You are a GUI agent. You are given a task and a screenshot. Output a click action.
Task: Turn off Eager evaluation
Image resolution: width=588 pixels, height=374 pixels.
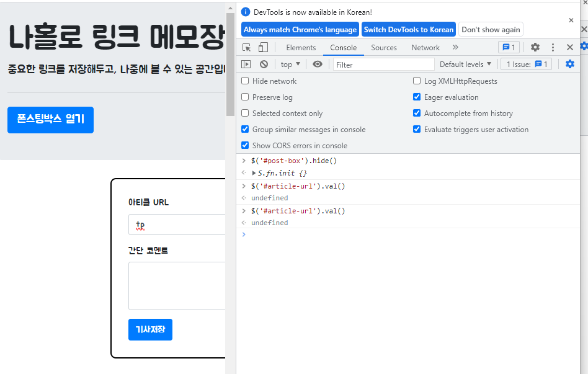(x=417, y=97)
